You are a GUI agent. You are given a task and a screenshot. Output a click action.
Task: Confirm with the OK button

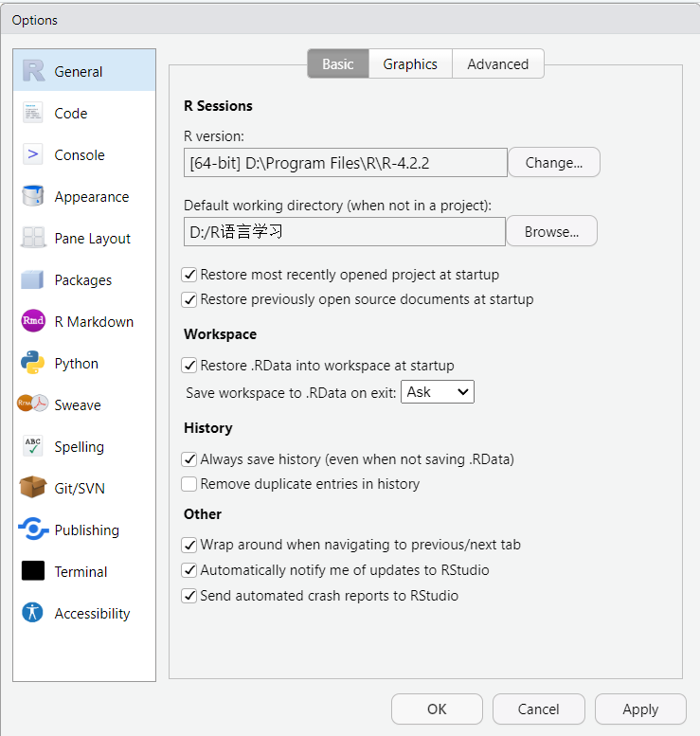click(437, 709)
